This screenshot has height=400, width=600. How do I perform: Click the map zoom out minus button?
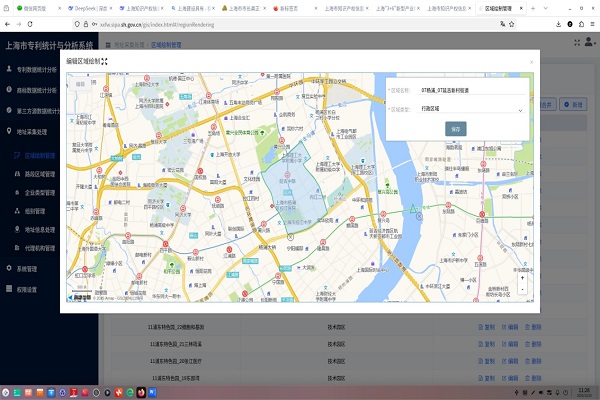coord(521,289)
